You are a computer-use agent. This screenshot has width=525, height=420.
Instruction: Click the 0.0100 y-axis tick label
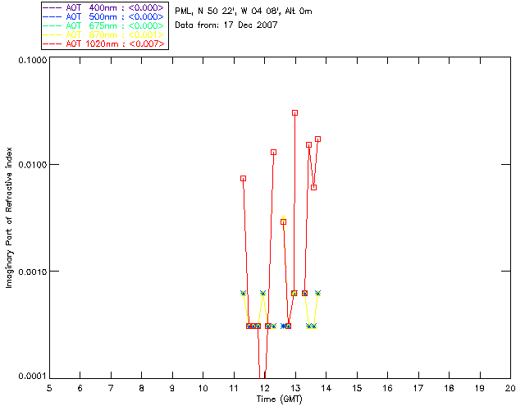click(33, 165)
